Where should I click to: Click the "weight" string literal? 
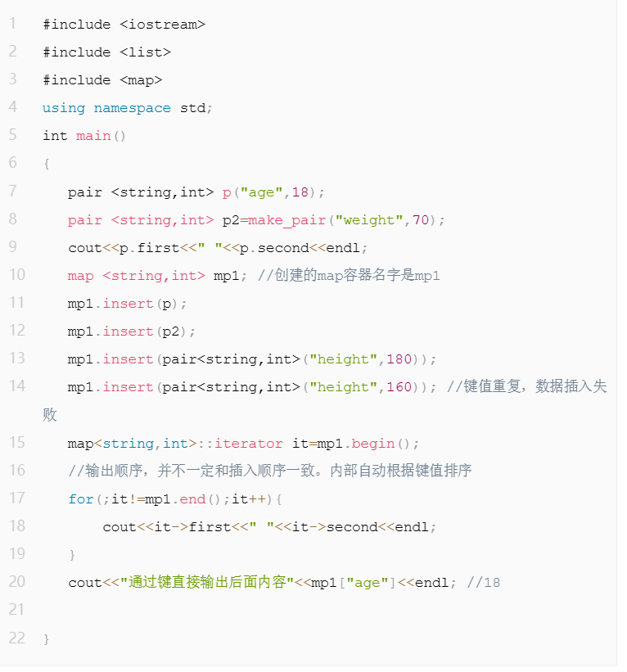click(x=371, y=219)
